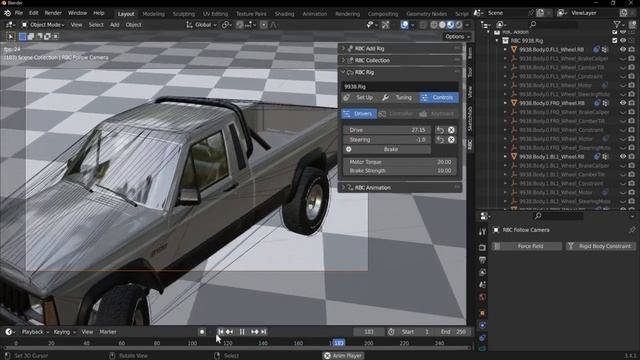The image size is (640, 360).
Task: Toggle X-ray mode icon
Action: coord(423,25)
